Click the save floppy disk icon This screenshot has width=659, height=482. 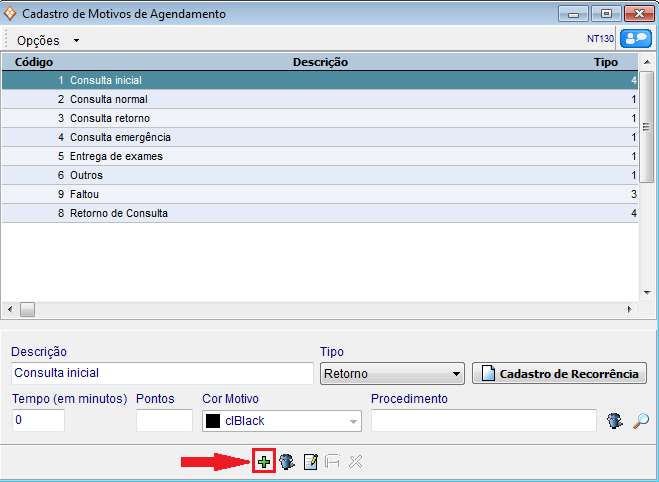pyautogui.click(x=332, y=461)
